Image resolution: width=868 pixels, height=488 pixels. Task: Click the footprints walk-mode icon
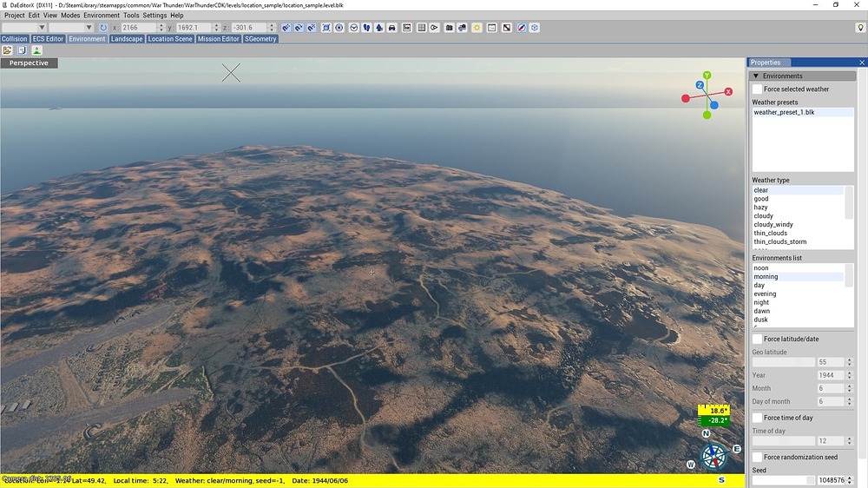pyautogui.click(x=366, y=27)
